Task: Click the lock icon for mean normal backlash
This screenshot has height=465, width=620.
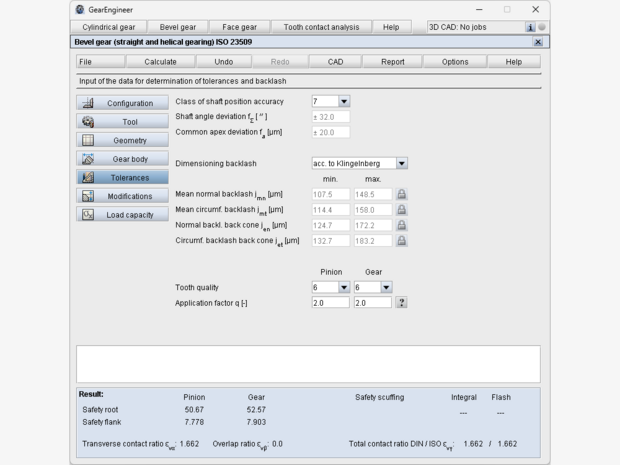Action: pos(402,195)
